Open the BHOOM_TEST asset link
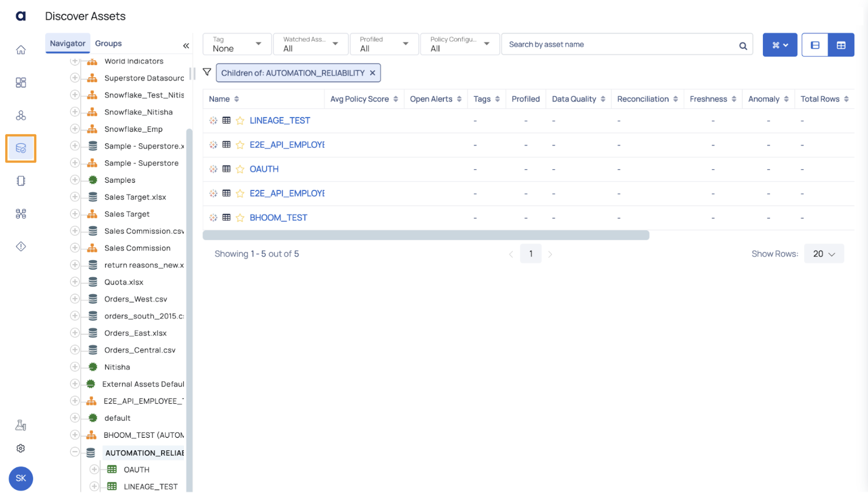Viewport: 868px width, 504px height. coord(278,218)
